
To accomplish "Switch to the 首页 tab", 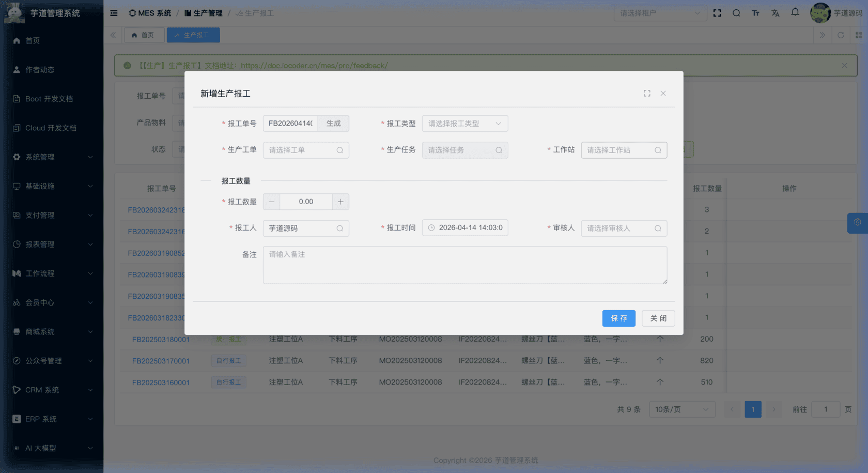I will click(x=144, y=35).
